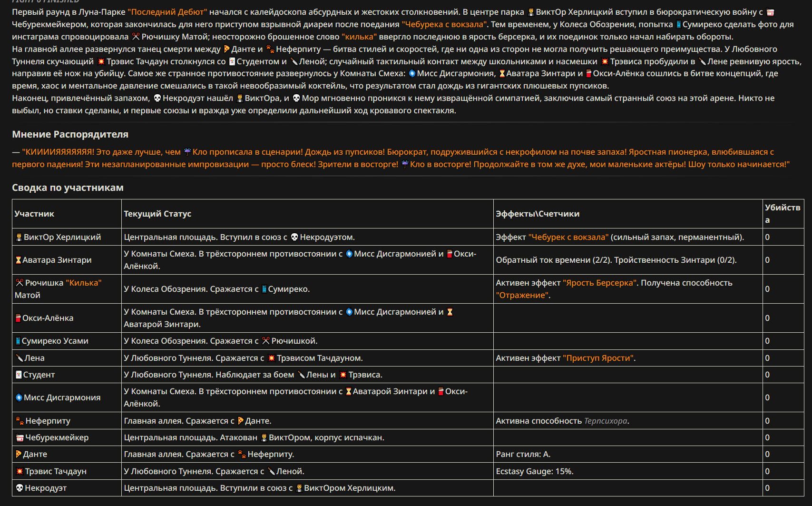Select the blue round icon before Мисс Дисгармония name
This screenshot has height=506, width=812.
(19, 397)
